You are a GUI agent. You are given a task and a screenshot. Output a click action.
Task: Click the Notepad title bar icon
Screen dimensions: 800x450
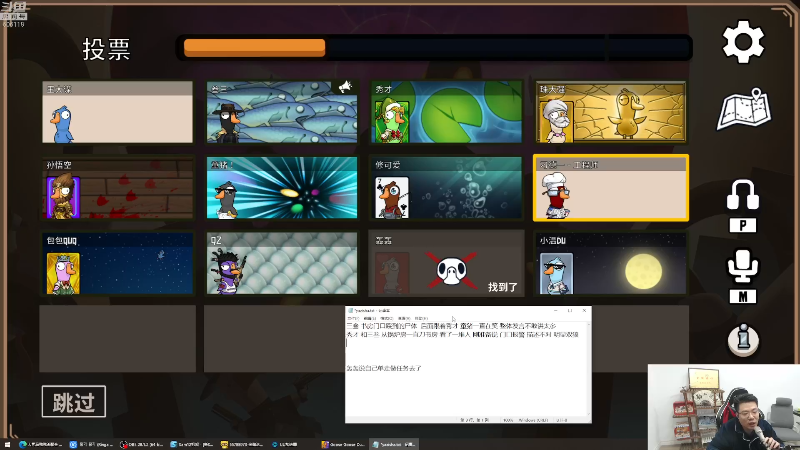tap(350, 310)
